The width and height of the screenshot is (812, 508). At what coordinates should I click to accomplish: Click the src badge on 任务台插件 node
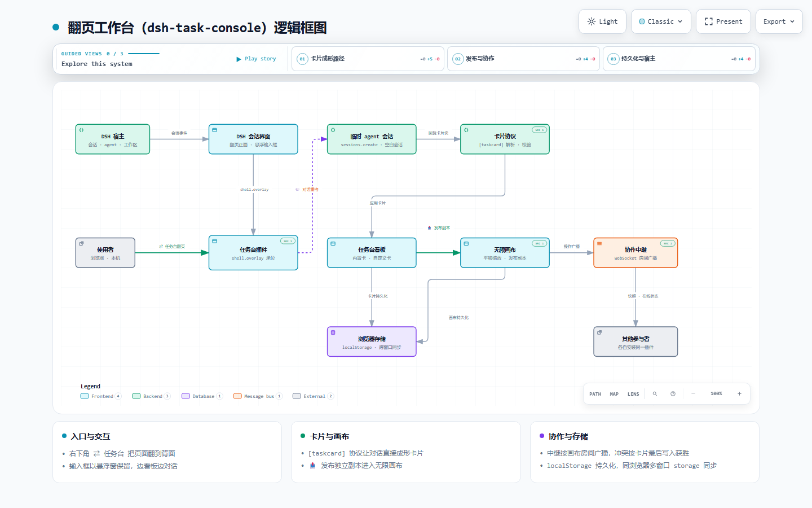point(288,241)
